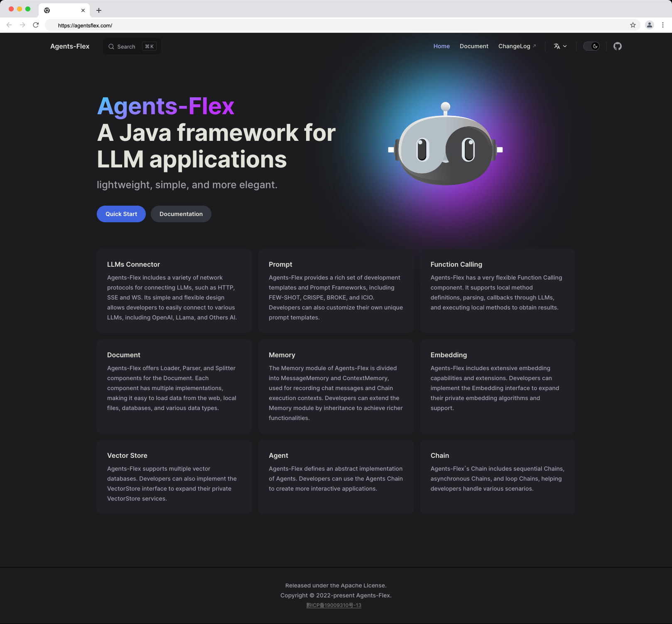Image resolution: width=672 pixels, height=624 pixels.
Task: Reload the page with refresh icon
Action: pos(36,25)
